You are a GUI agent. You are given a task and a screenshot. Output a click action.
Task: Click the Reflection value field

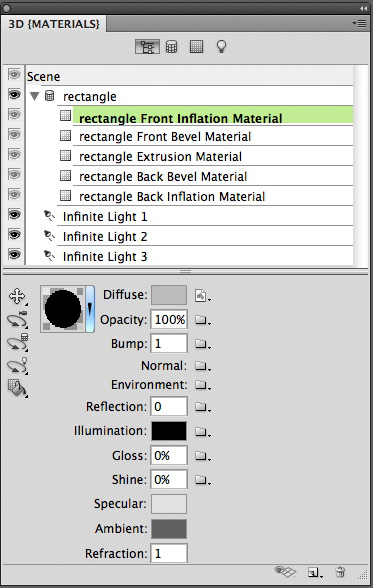(x=169, y=406)
